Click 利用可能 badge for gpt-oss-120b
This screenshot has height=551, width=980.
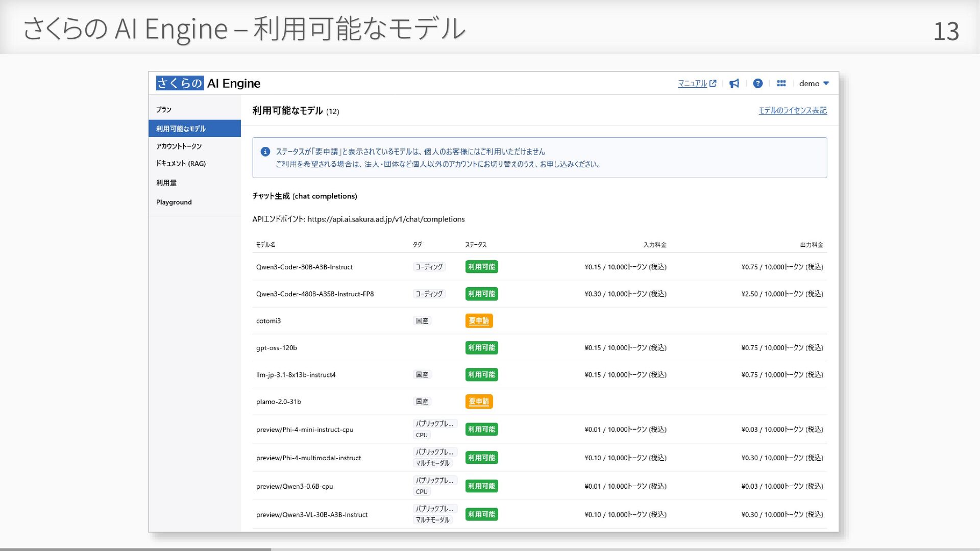click(x=481, y=348)
